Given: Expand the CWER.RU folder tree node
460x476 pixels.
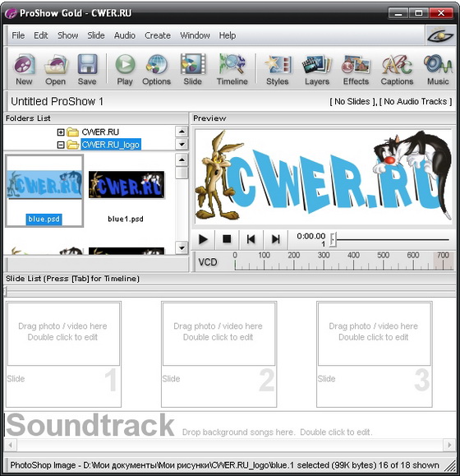Looking at the screenshot, I should (x=61, y=132).
